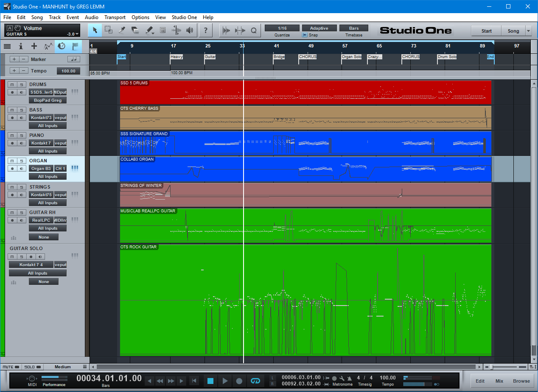Solo the BASS track
Viewport: 538px width, 392px height.
(21, 110)
